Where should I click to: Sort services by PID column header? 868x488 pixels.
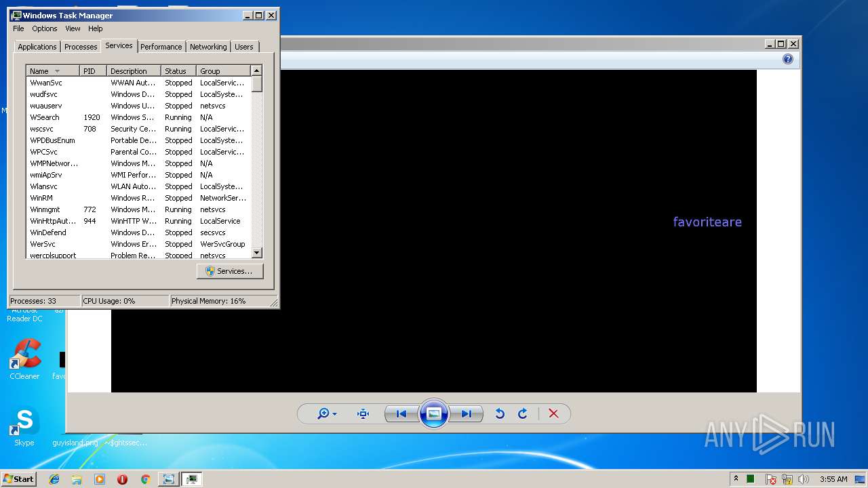[x=94, y=71]
